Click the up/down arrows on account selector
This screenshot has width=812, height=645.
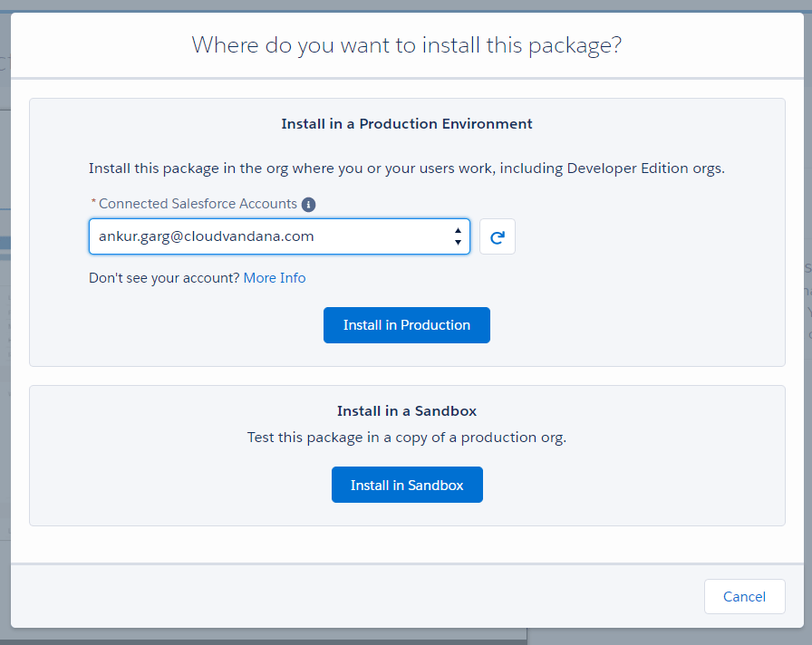[458, 236]
